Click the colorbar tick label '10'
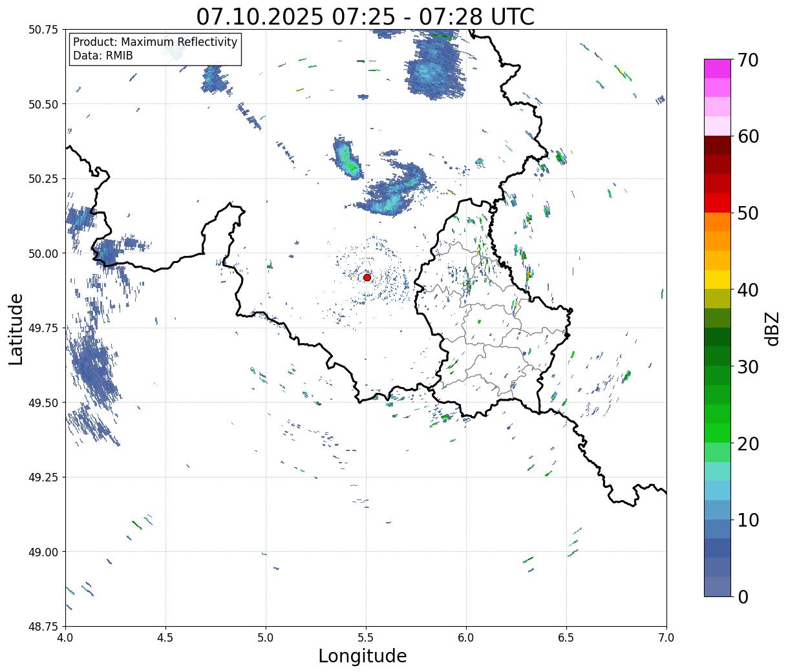This screenshot has height=672, width=788. coord(748,520)
